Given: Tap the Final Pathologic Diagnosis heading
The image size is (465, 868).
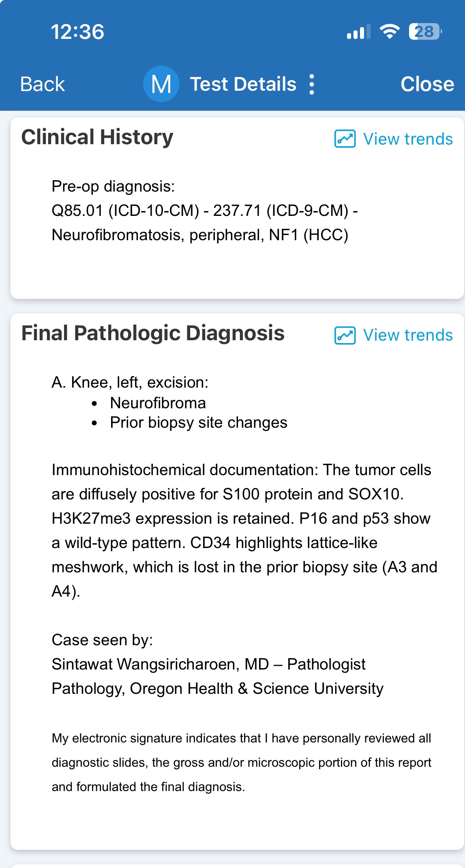Looking at the screenshot, I should pos(153,333).
